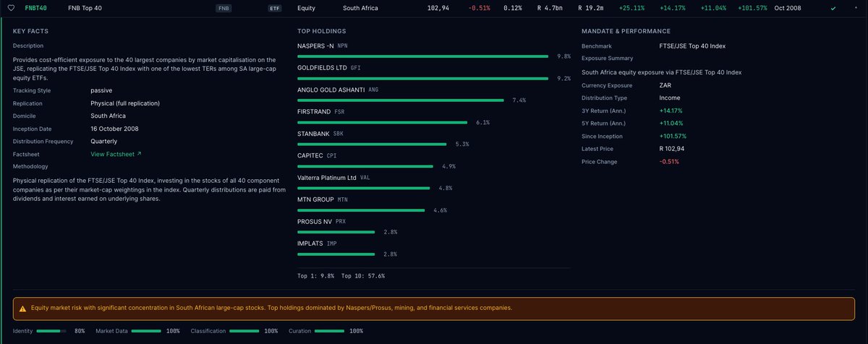
Task: Click the GOLDFIELDS LTD holding name
Action: pyautogui.click(x=322, y=68)
